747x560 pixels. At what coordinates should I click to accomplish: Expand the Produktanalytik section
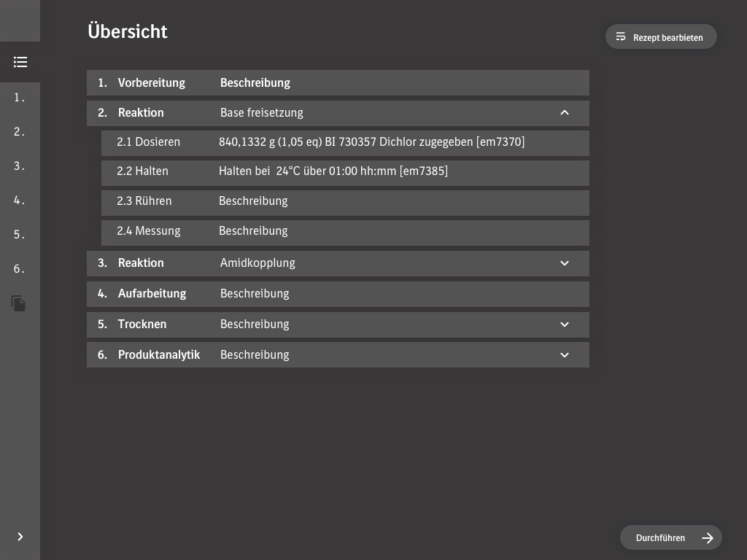tap(564, 355)
